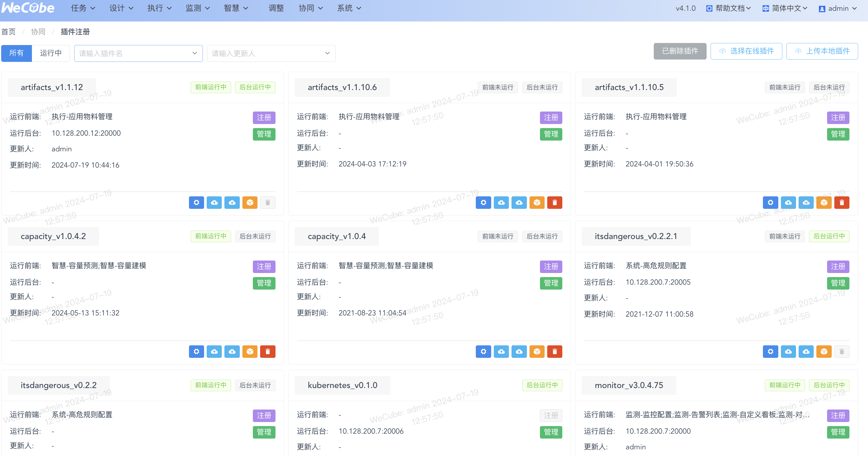This screenshot has height=456, width=868.
Task: Click 前端运行中 tag on artifacts_v1.1.12
Action: click(x=211, y=87)
